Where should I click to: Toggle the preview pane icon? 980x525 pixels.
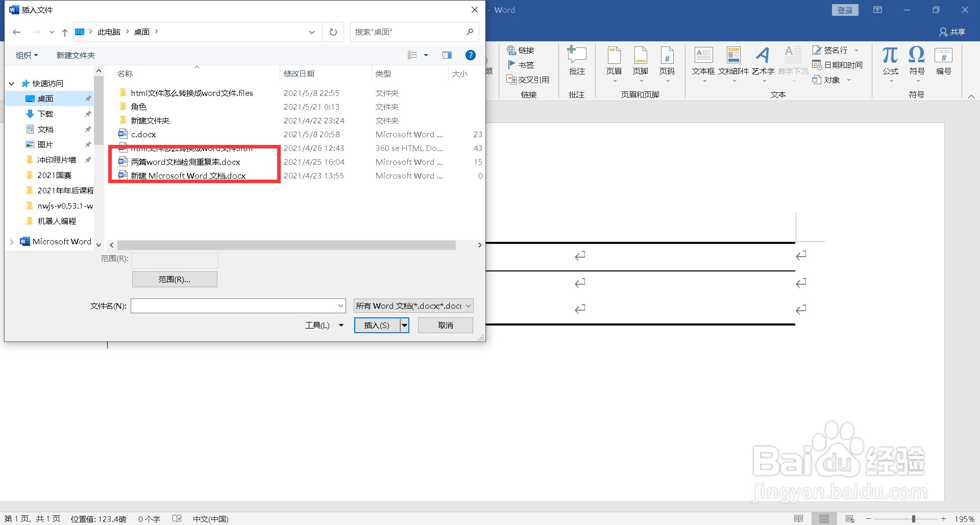pos(447,55)
